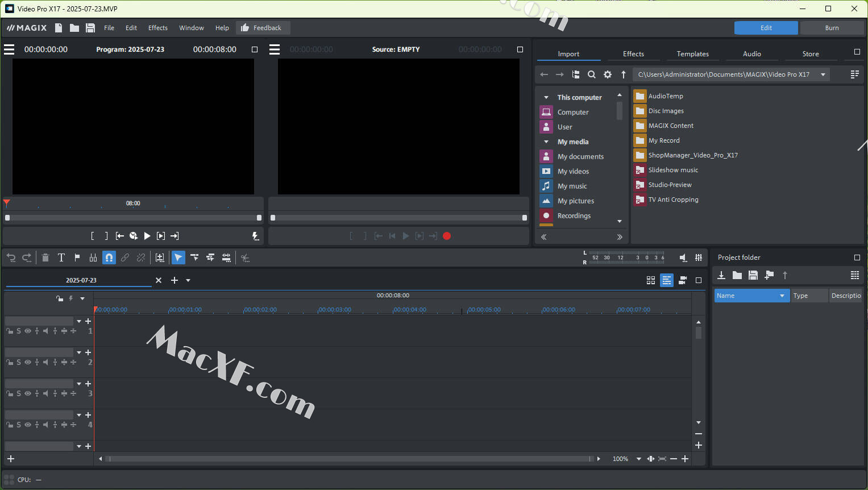Set range in-point bracket in program monitor
Viewport: 868px width, 490px height.
click(93, 236)
